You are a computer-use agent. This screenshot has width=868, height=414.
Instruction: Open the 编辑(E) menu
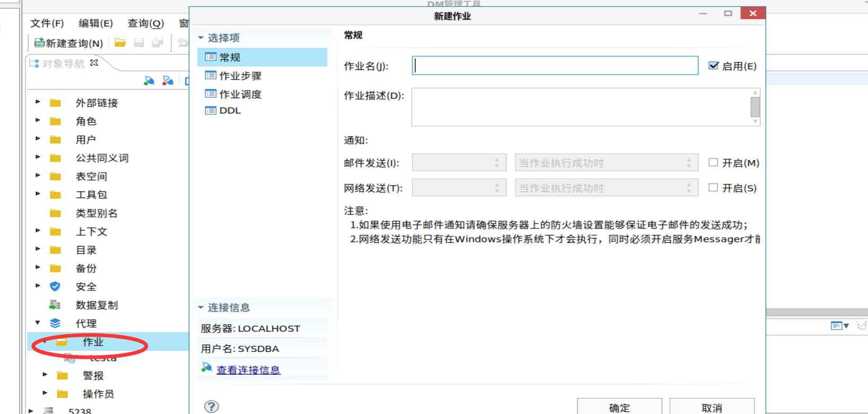coord(96,23)
